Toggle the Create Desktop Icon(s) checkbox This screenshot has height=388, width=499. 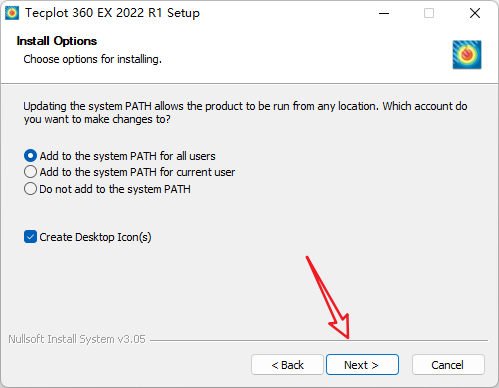point(30,237)
